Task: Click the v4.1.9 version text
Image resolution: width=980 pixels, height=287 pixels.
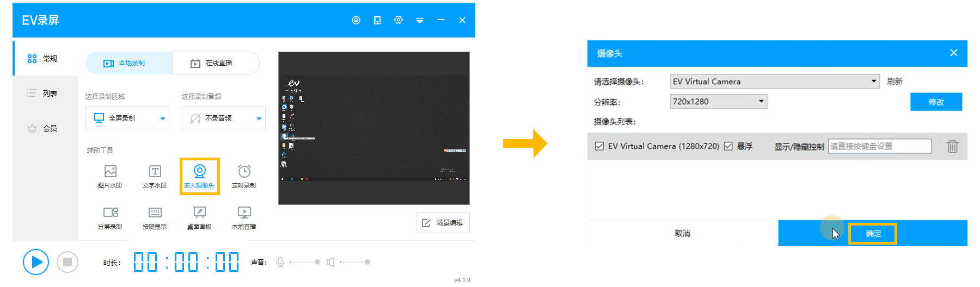Action: tap(462, 280)
